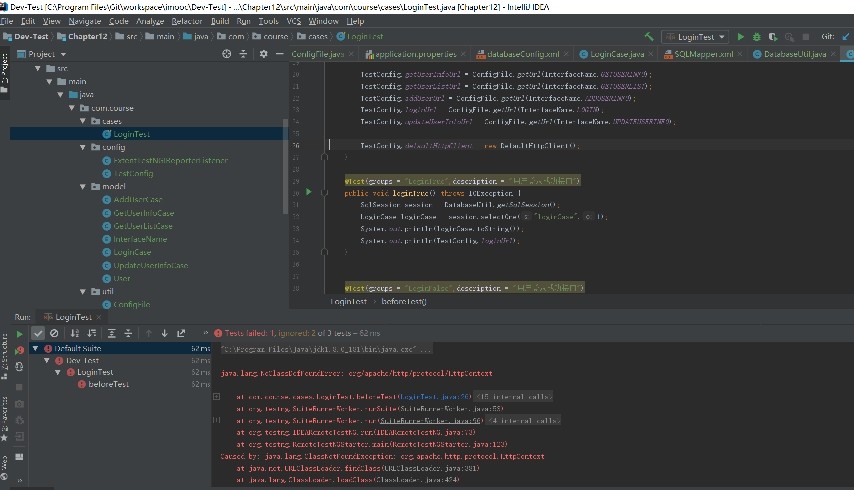Viewport: 854px width, 490px height.
Task: Toggle sort alphabetically in test toolbar
Action: [76, 333]
